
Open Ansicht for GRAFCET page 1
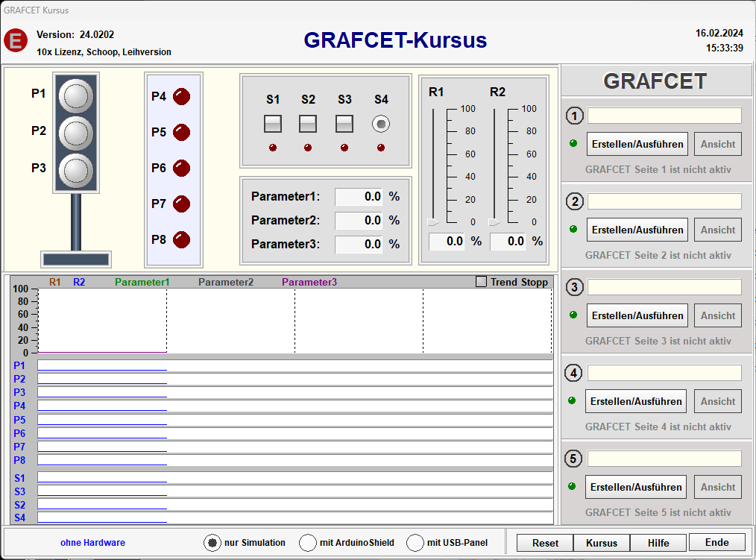tap(718, 144)
